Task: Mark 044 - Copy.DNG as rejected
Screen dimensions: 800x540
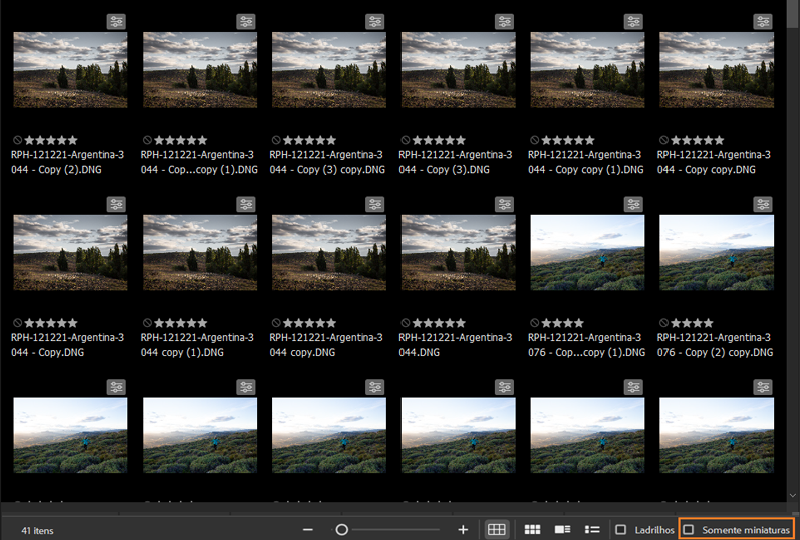Action: click(17, 323)
